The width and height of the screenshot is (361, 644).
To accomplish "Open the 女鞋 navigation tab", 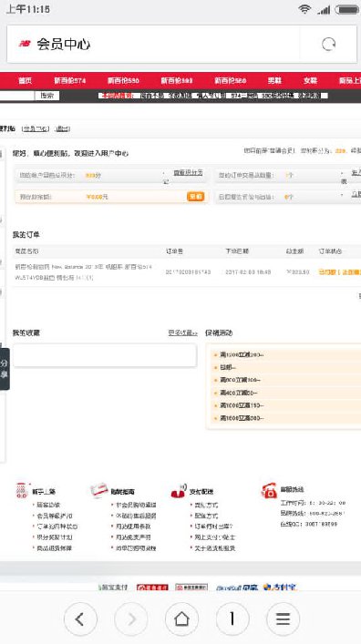I will pos(311,80).
